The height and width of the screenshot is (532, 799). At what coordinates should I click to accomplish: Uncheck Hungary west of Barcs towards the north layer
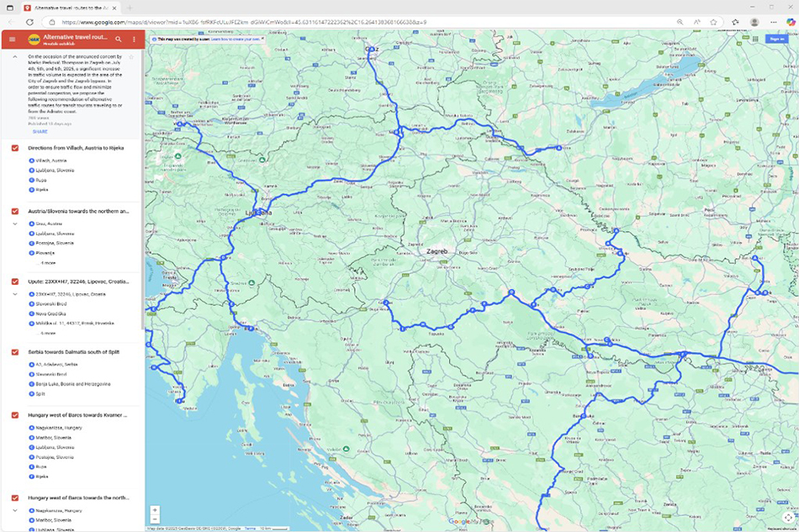click(x=15, y=498)
